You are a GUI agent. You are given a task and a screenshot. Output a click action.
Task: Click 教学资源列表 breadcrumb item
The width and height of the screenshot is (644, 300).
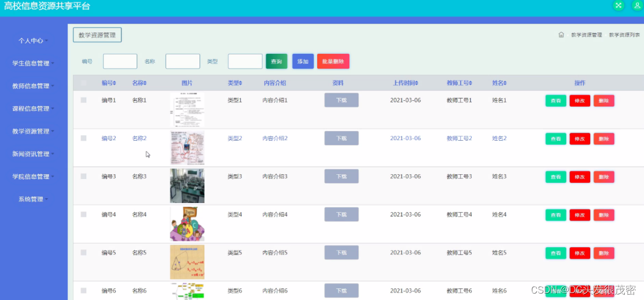click(x=624, y=35)
